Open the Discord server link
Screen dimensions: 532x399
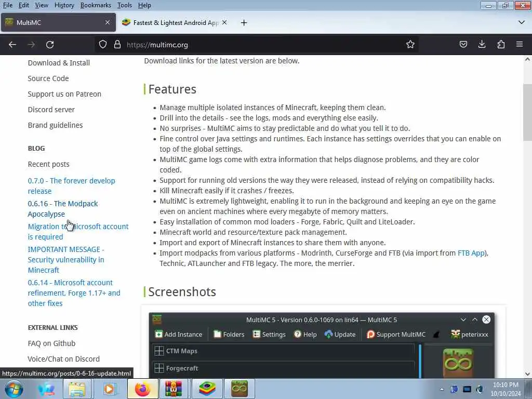[51, 110]
